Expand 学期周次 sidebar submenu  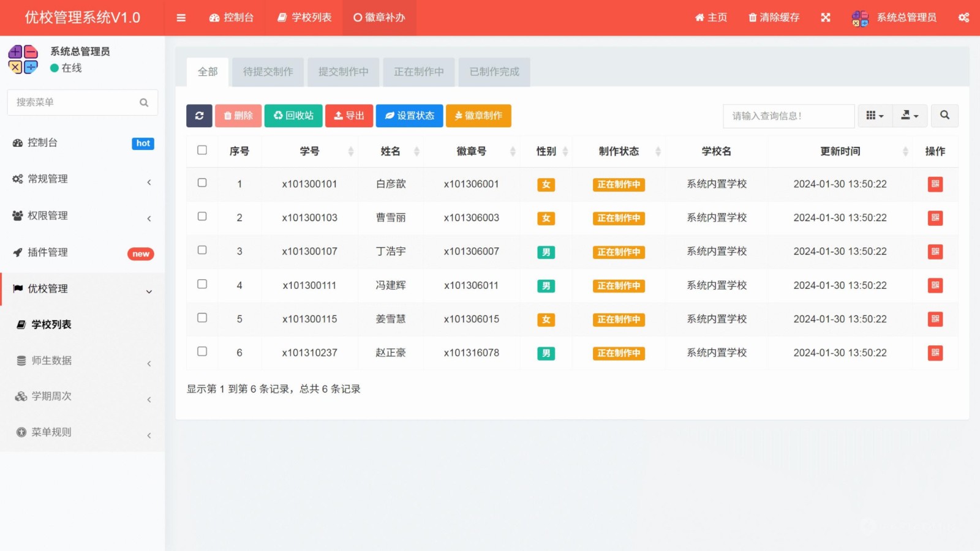coord(83,397)
